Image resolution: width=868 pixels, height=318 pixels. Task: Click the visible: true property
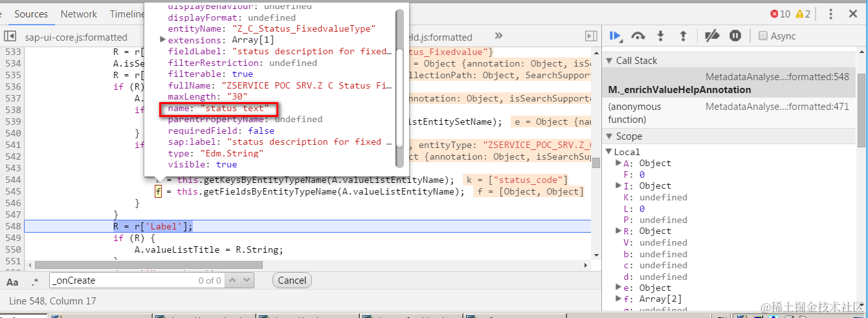(x=203, y=165)
